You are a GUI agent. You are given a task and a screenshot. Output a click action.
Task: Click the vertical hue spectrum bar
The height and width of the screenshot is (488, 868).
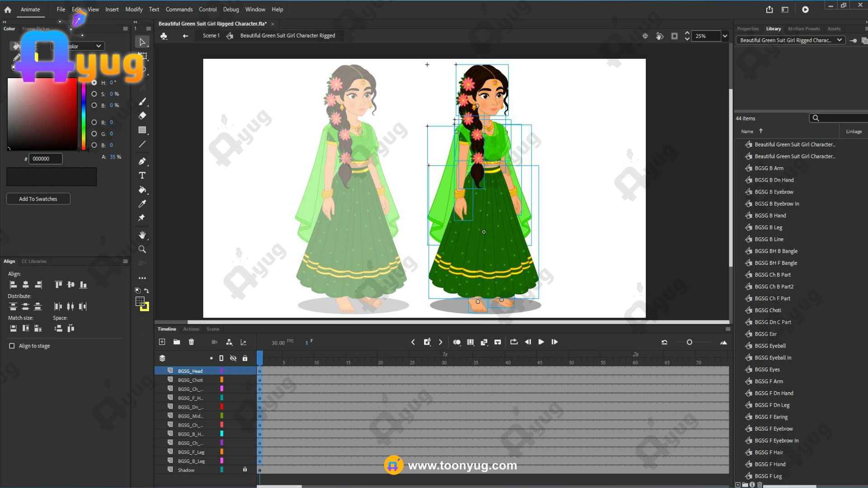point(83,115)
